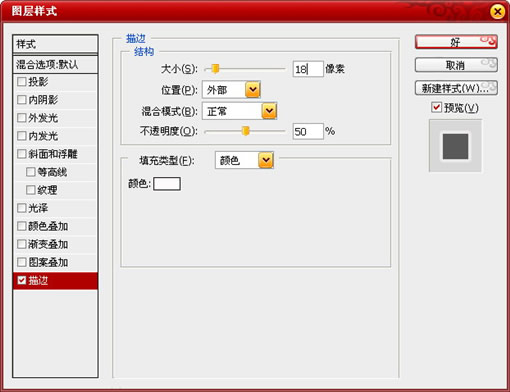The width and height of the screenshot is (510, 392).
Task: Enable the 外发光 checkbox
Action: coord(22,118)
